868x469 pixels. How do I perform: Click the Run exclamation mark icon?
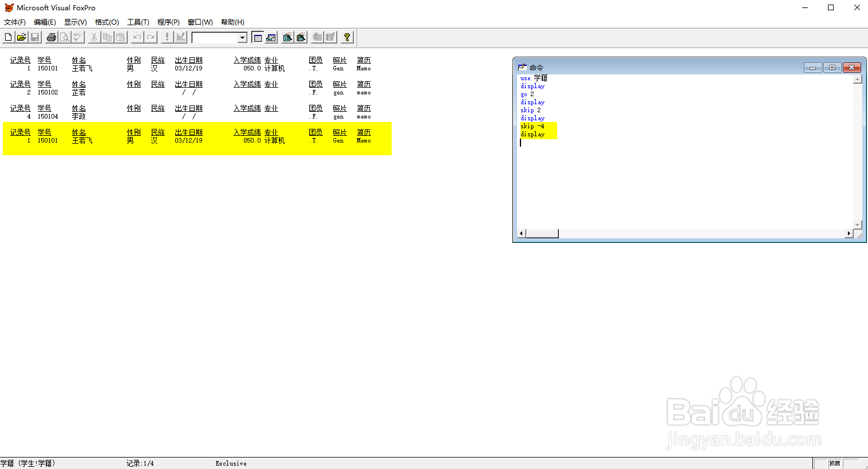[x=167, y=37]
